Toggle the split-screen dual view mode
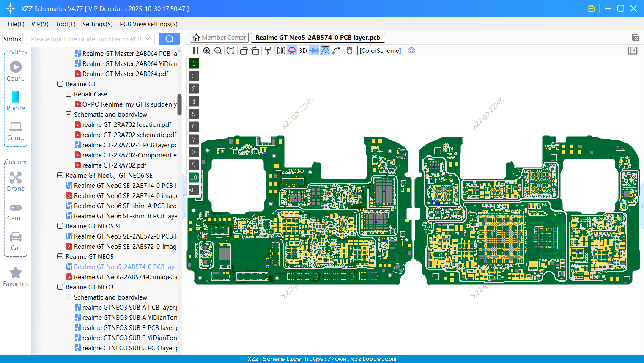The image size is (644, 363). click(x=194, y=50)
